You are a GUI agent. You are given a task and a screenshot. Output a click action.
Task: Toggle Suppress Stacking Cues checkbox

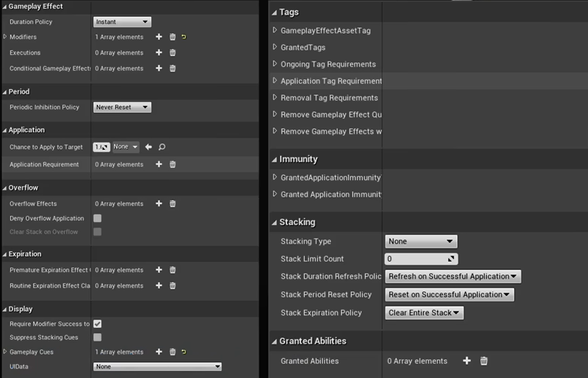pos(98,337)
